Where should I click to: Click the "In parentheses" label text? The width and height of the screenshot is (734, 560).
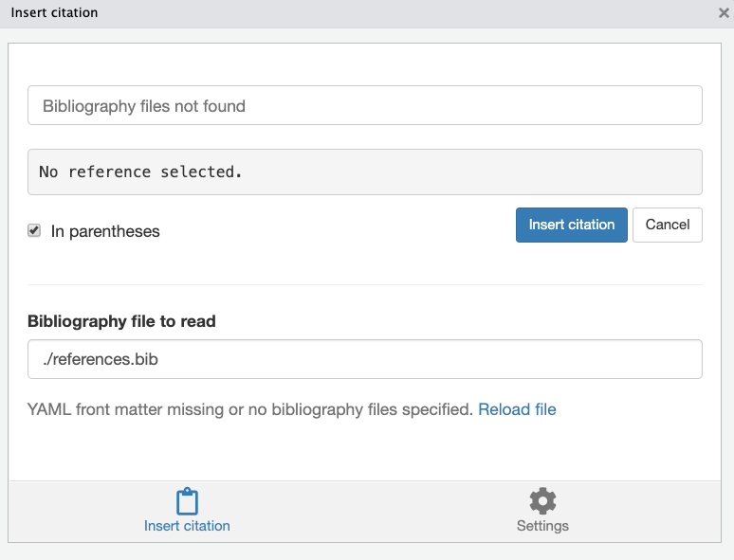coord(105,231)
